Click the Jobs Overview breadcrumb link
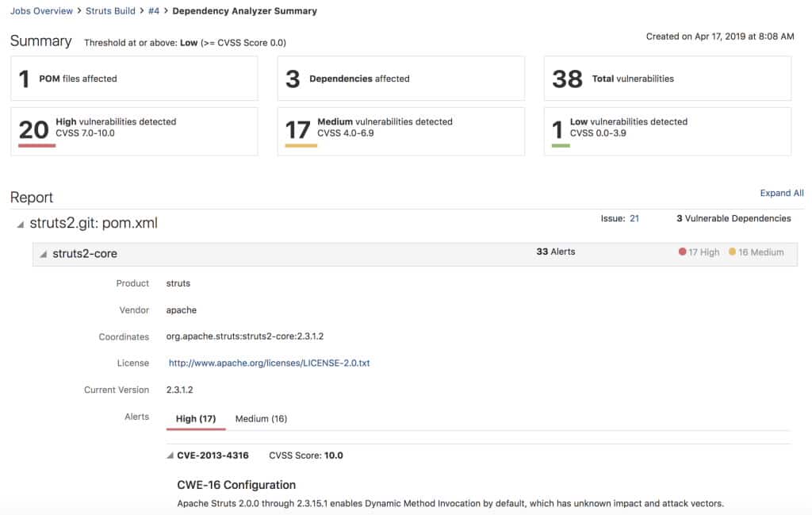The width and height of the screenshot is (812, 515). click(x=41, y=11)
